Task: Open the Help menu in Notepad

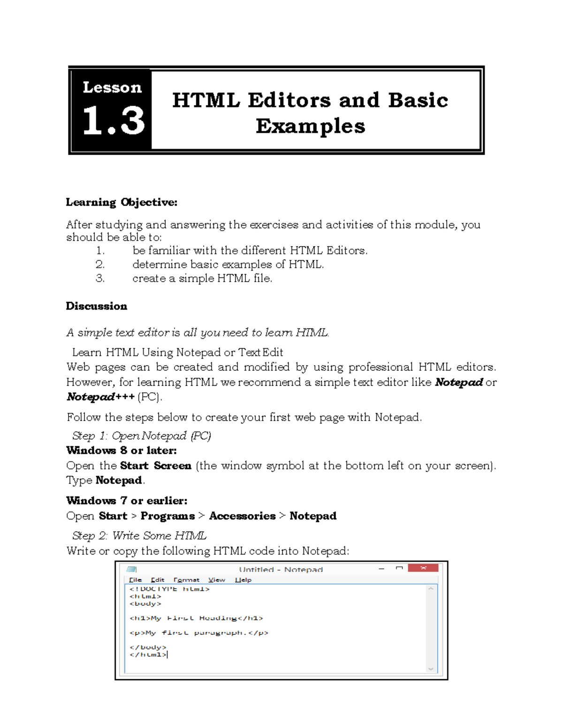Action: [x=243, y=580]
